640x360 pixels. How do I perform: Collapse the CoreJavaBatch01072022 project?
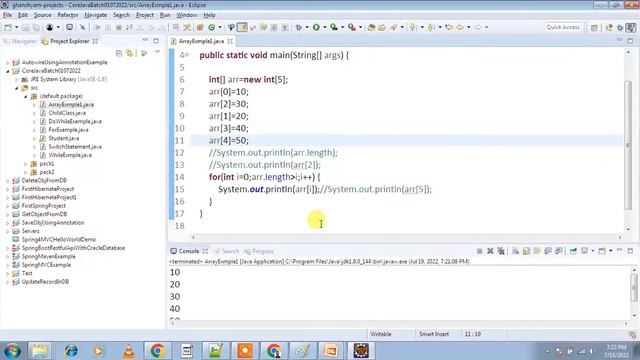(x=7, y=71)
